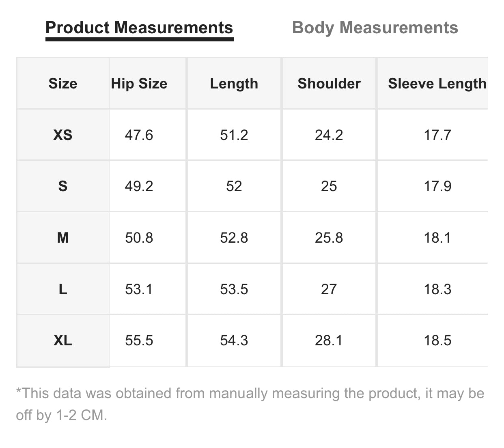Click the Shoulder column header
The width and height of the screenshot is (504, 448).
(329, 84)
